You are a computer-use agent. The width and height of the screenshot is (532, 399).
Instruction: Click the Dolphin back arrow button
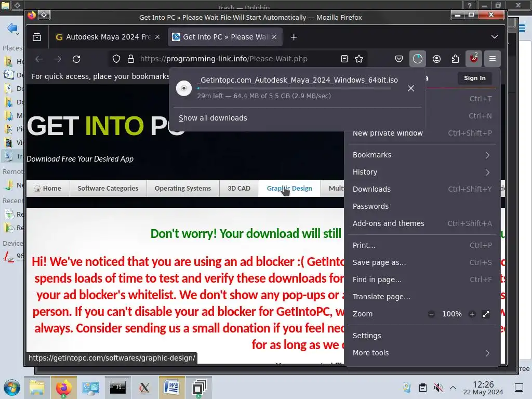12,29
